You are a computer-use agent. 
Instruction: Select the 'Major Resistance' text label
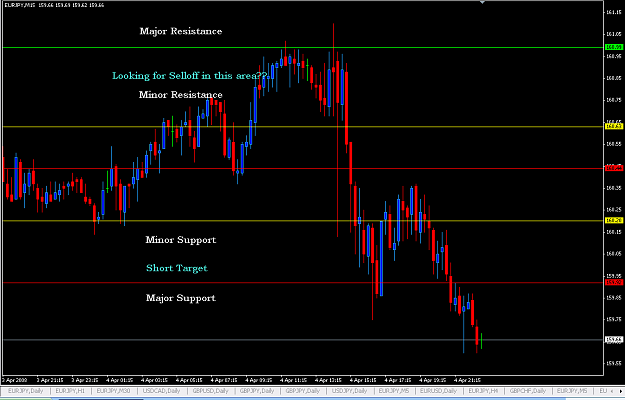(181, 31)
